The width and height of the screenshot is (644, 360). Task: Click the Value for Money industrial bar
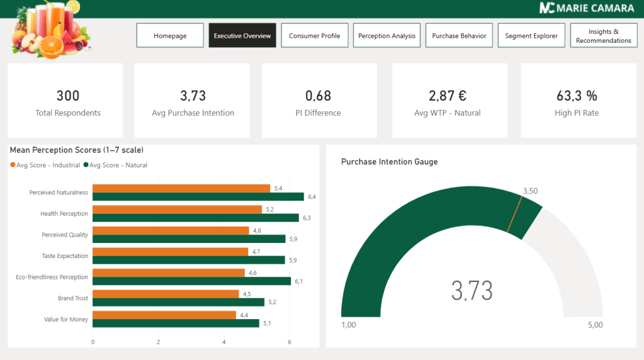(164, 315)
